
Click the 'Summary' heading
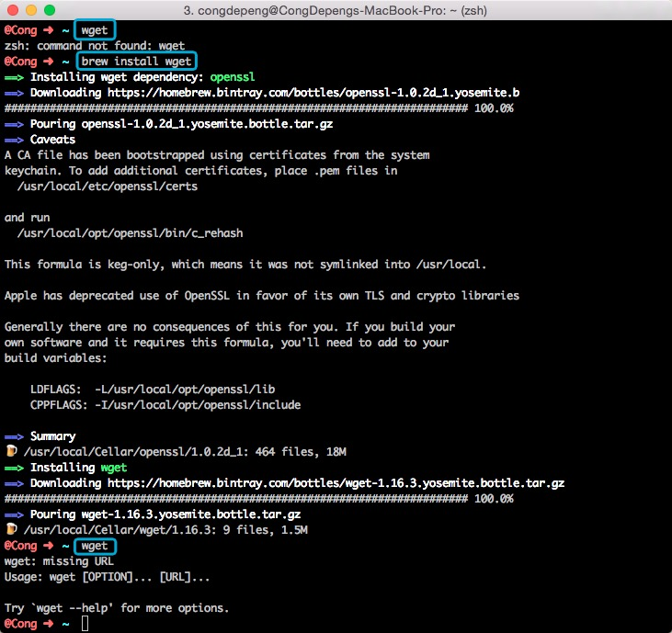click(52, 436)
